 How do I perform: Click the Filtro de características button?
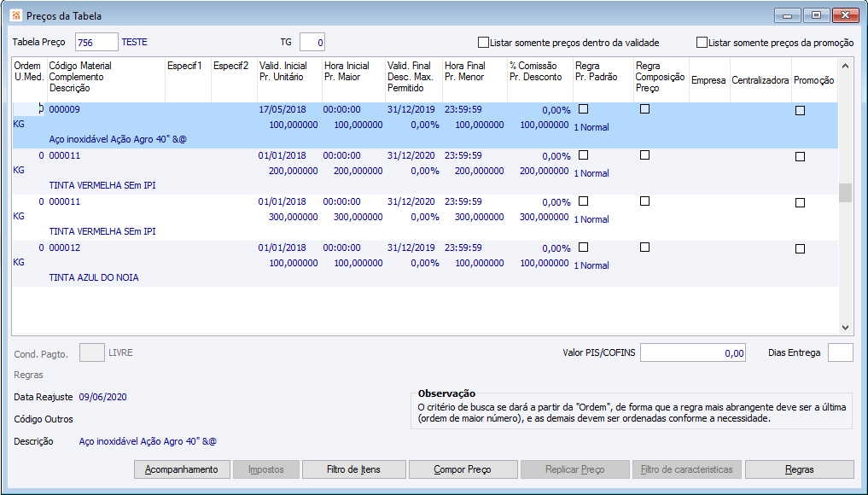687,469
